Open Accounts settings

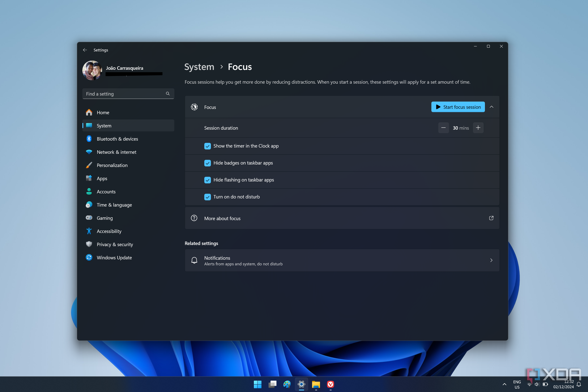point(128,191)
